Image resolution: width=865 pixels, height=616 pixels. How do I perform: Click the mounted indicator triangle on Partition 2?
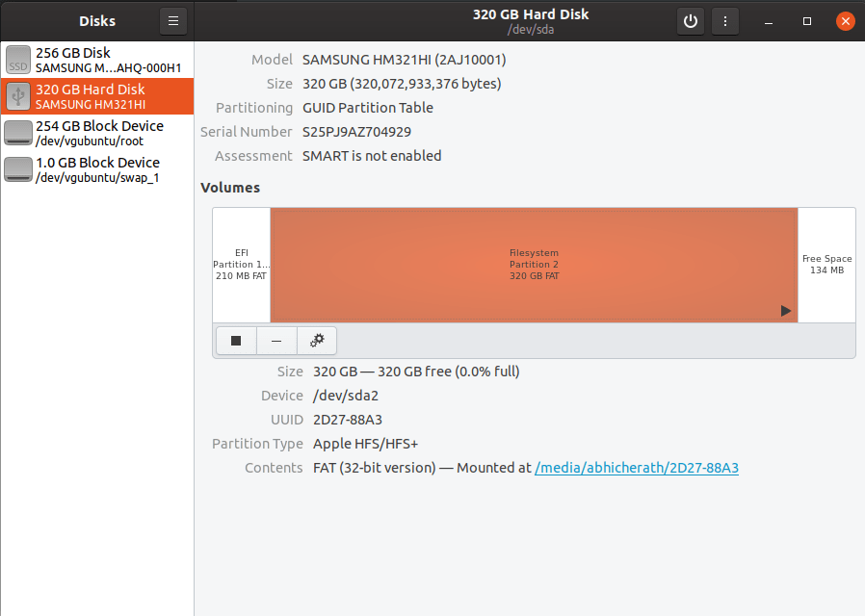coord(786,311)
